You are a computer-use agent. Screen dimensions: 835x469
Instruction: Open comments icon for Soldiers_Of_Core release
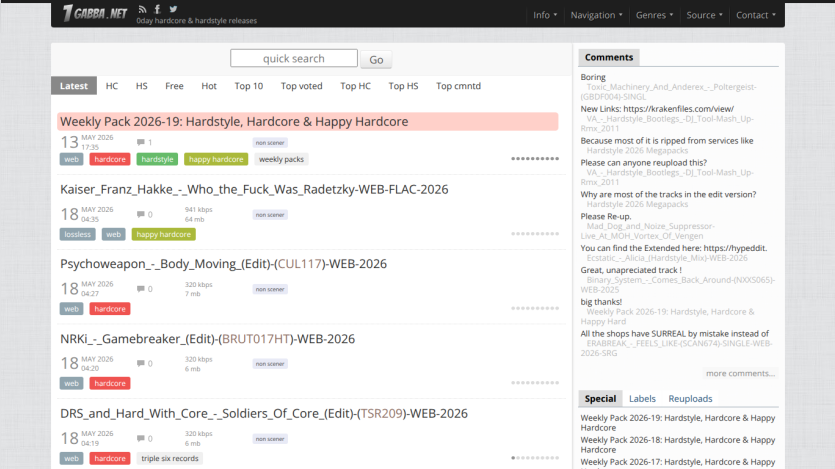tap(141, 439)
